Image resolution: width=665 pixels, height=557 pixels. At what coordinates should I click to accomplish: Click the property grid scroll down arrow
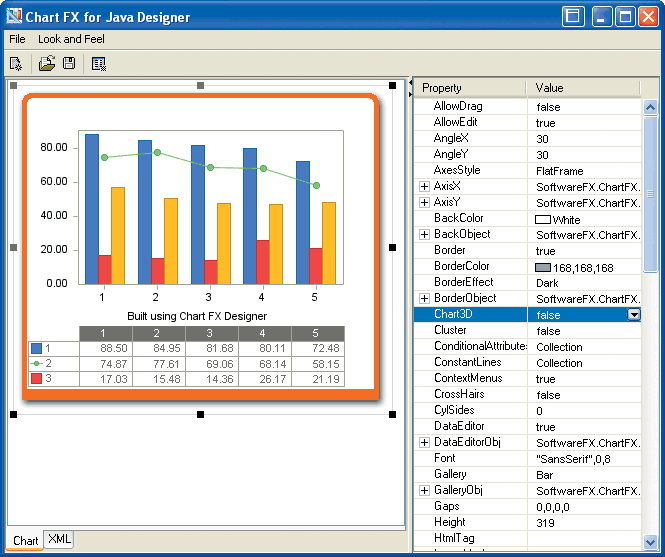click(650, 541)
